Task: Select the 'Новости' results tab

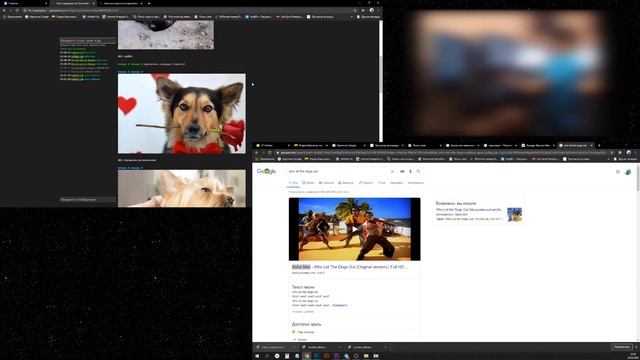Action: click(326, 183)
